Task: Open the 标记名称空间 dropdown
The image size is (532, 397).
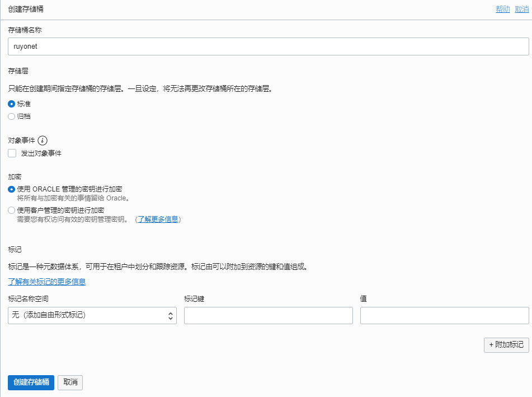Action: pos(92,316)
